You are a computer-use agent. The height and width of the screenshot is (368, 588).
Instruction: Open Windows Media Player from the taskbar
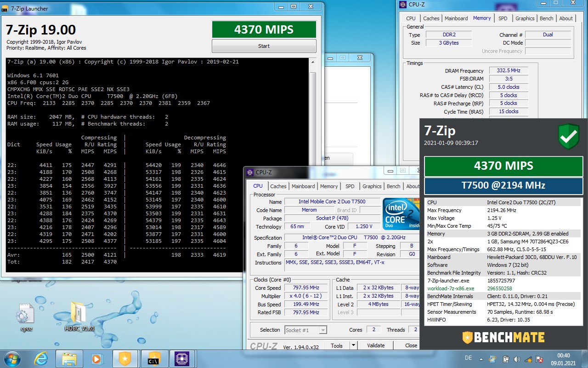[96, 359]
